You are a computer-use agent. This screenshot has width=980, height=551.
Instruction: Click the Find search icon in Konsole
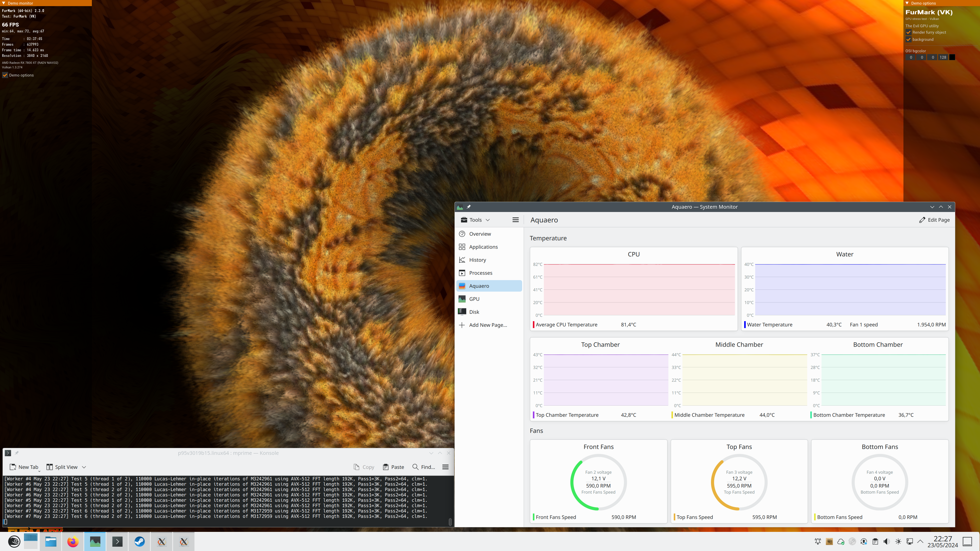(x=415, y=467)
